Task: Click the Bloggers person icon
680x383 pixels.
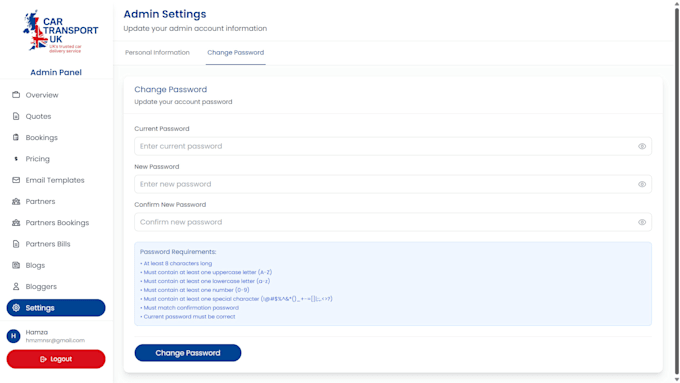Action: (x=16, y=286)
